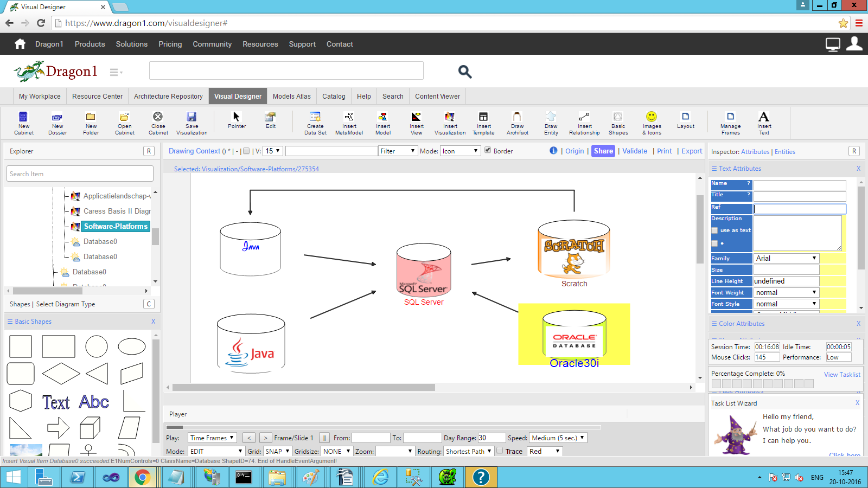Open the Speed Medium dropdown

click(558, 438)
